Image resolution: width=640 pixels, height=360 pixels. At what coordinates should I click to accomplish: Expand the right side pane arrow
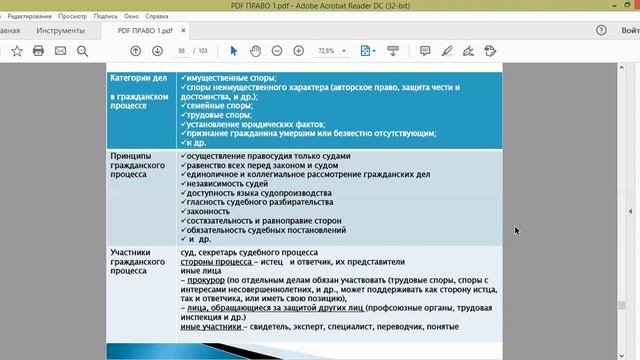pyautogui.click(x=630, y=211)
